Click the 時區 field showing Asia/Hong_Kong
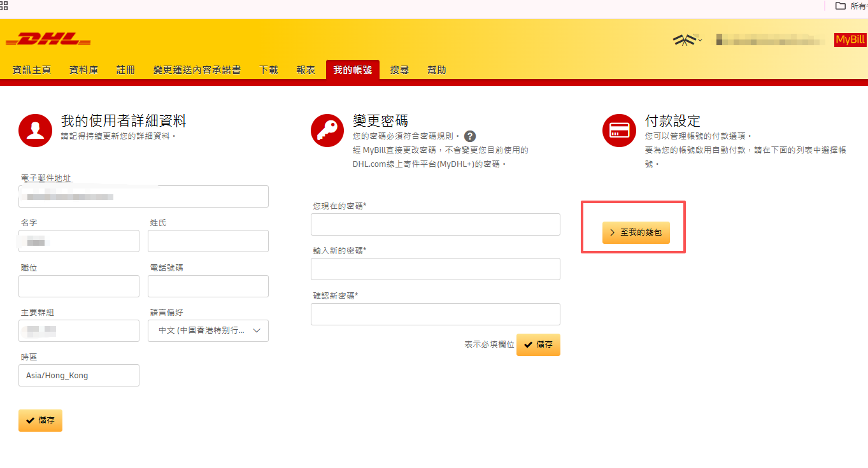This screenshot has height=468, width=868. point(79,375)
